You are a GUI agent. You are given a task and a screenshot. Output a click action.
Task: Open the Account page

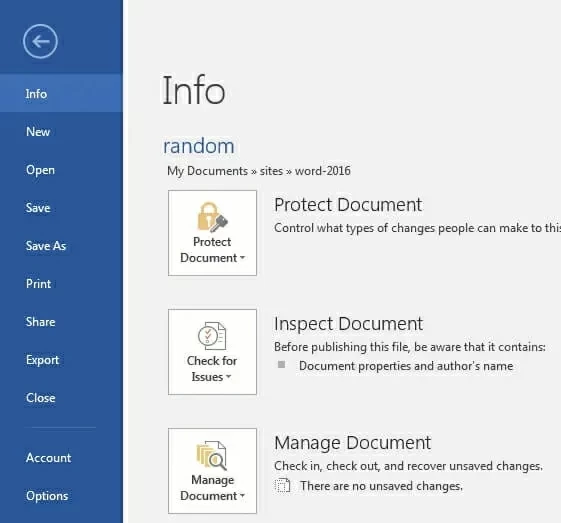(x=61, y=458)
